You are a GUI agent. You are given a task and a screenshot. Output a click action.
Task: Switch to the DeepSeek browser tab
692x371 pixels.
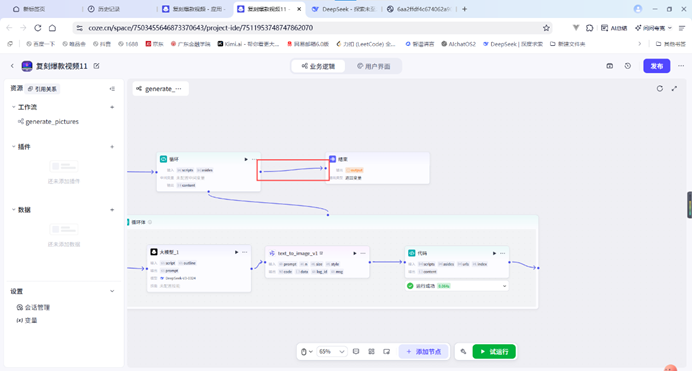343,9
